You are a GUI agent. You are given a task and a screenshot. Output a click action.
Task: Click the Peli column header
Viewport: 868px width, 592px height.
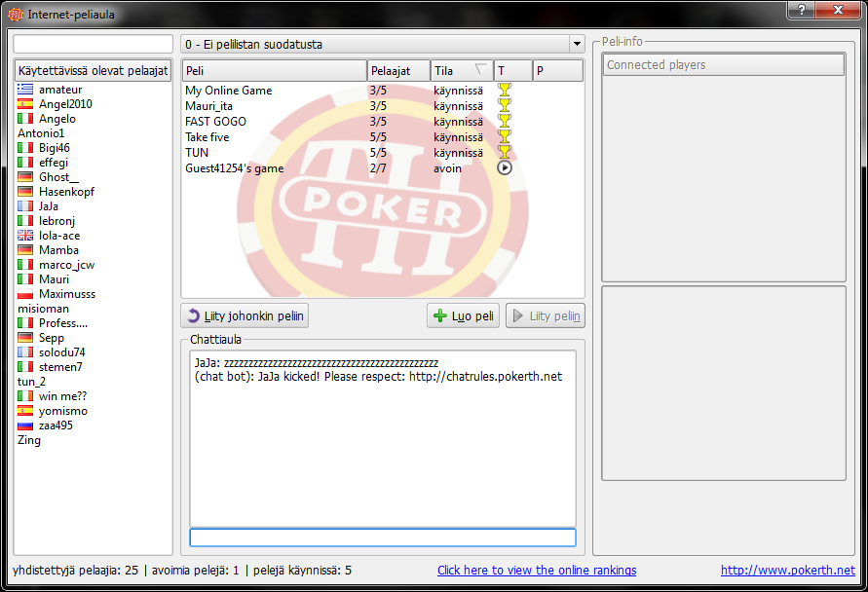274,70
